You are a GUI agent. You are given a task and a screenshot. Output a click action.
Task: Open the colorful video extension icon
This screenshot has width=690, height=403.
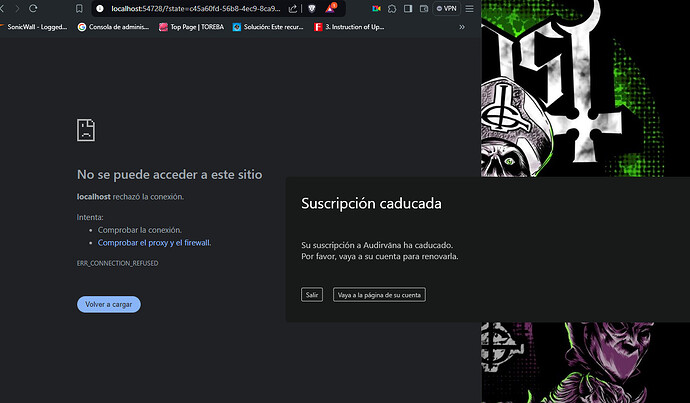[x=376, y=8]
